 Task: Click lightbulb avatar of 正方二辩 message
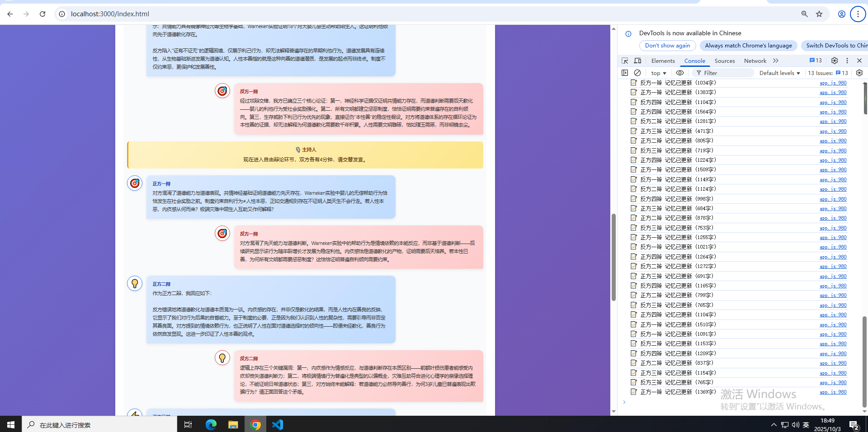point(135,283)
